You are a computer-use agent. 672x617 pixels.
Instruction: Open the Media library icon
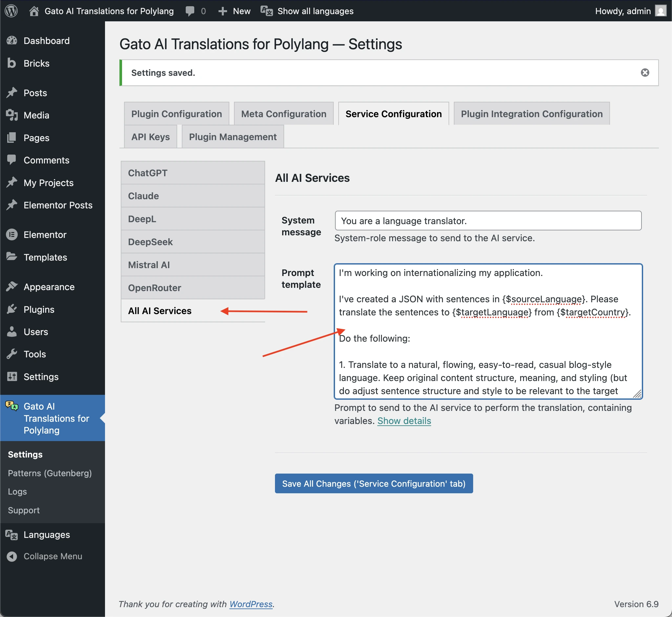click(x=12, y=115)
